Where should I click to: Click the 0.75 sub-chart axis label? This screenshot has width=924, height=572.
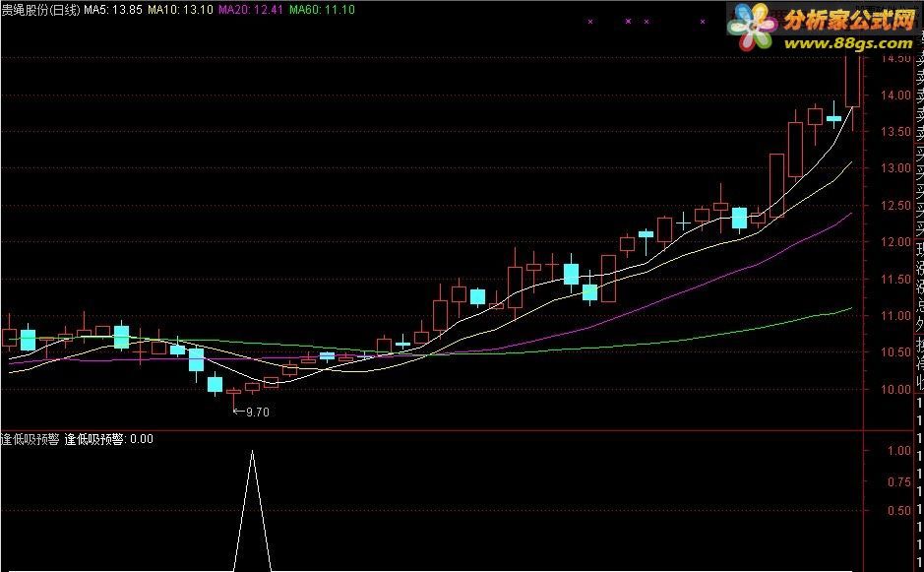point(899,481)
